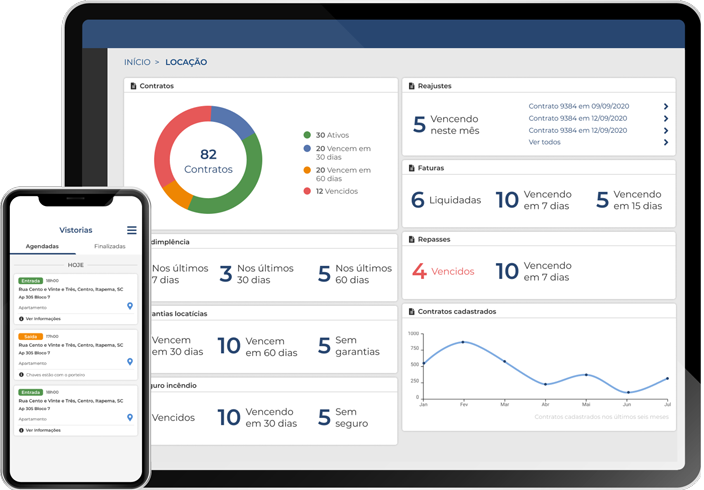Click the Faturas panel document icon
Screen dimensions: 704x490
(411, 168)
